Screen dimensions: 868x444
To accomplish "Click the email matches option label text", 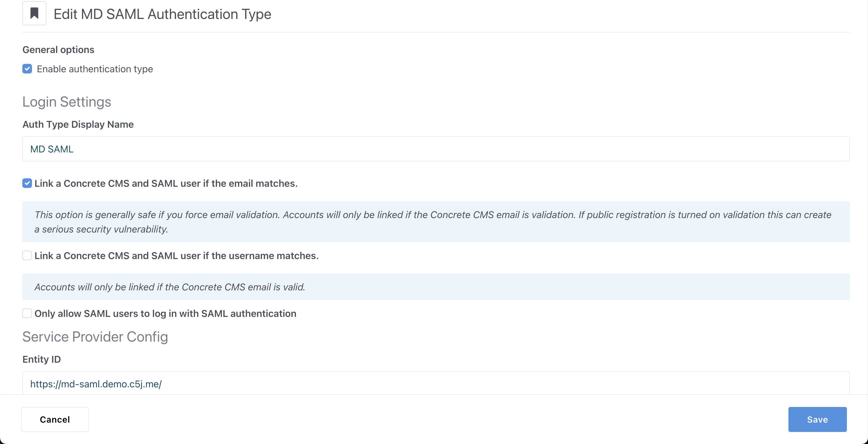I will 166,184.
